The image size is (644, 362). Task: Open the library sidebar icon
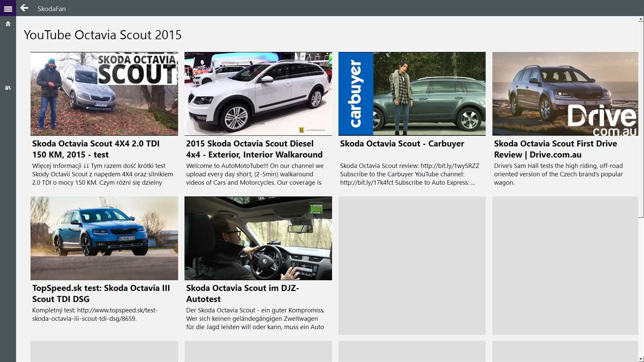[8, 88]
